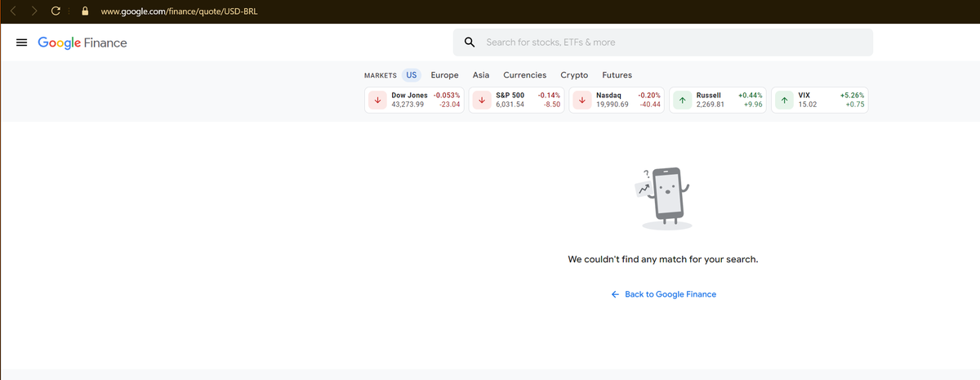Click the VIX +5.26% change
The image size is (980, 380).
(x=852, y=96)
